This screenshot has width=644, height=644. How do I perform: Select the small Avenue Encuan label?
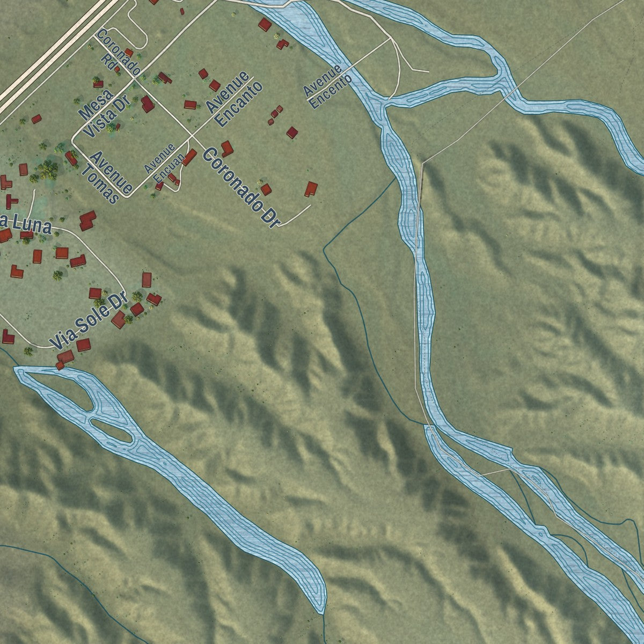[165, 163]
